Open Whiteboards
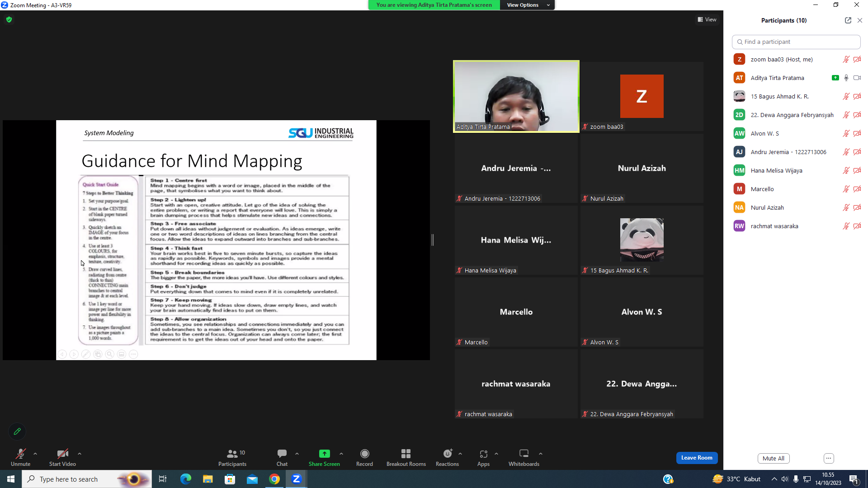This screenshot has height=488, width=868. (x=524, y=457)
